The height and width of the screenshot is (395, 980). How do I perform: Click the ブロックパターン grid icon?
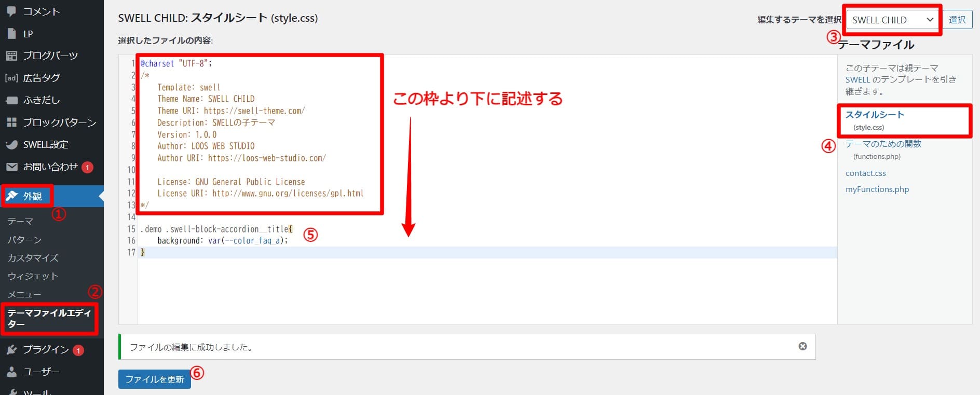[11, 122]
